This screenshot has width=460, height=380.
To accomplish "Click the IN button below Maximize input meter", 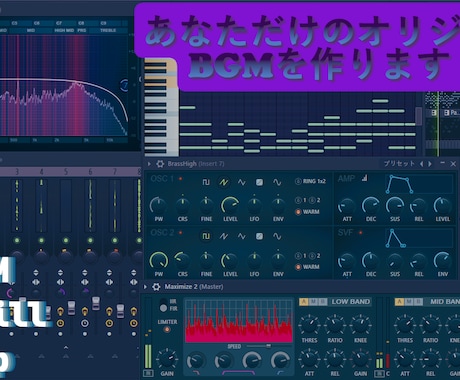I will click(x=148, y=373).
